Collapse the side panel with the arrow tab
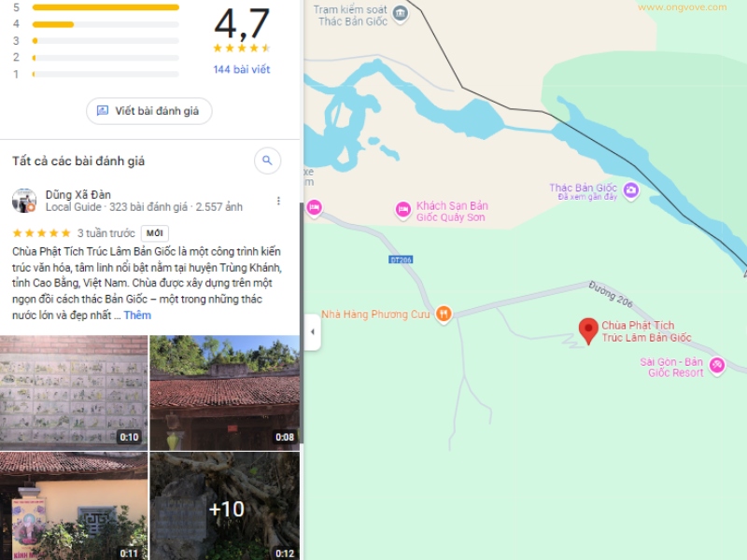The height and width of the screenshot is (560, 747). click(313, 332)
